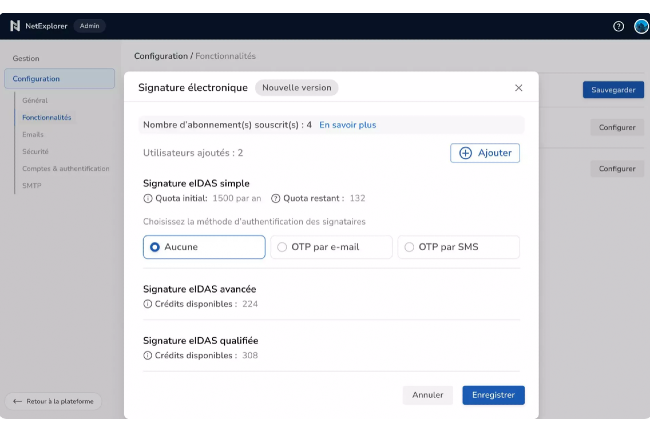
Task: Click info icon for eIDAS avancée credits
Action: (148, 303)
